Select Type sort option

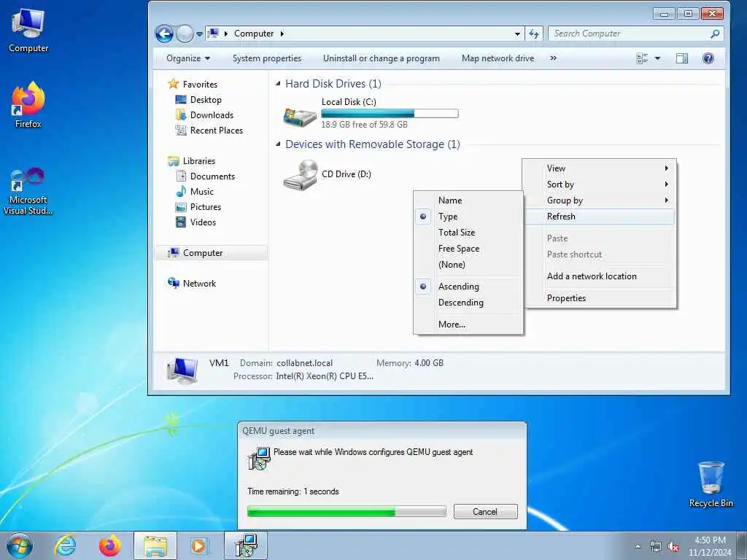468,216
